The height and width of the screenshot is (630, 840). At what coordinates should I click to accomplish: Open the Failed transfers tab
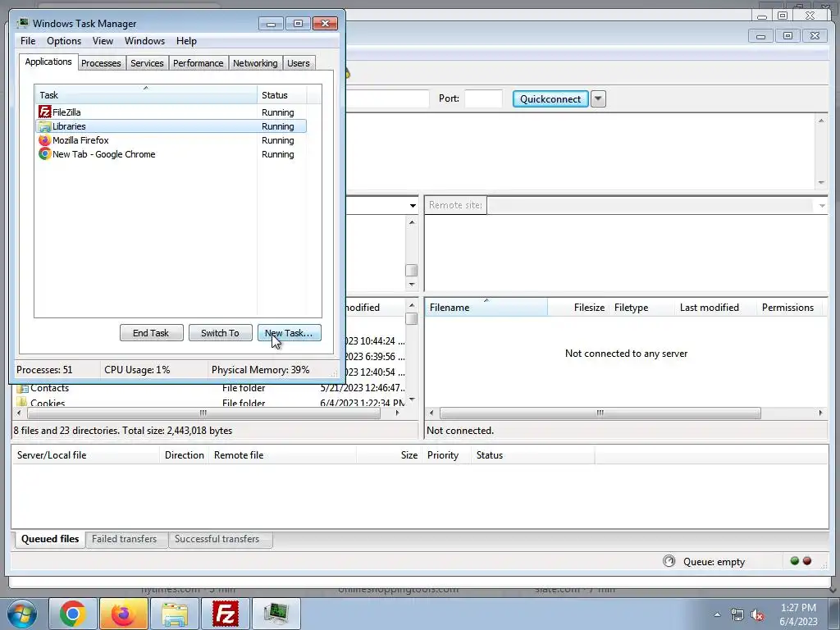tap(125, 539)
